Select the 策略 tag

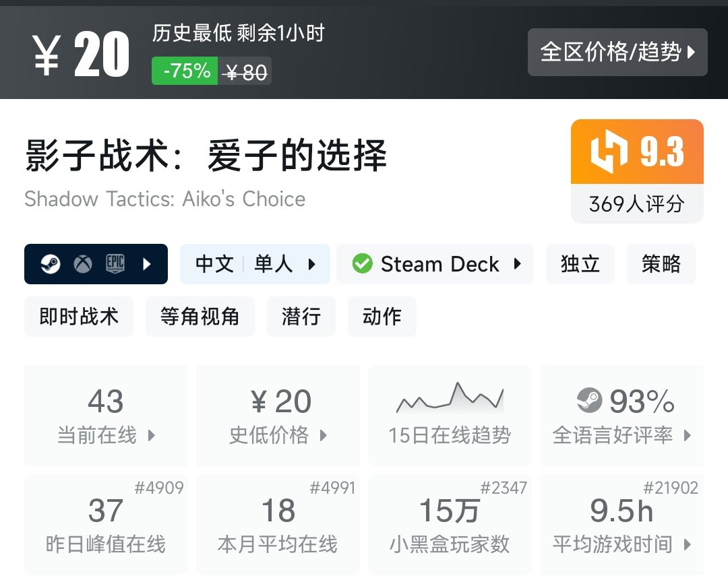click(x=661, y=264)
